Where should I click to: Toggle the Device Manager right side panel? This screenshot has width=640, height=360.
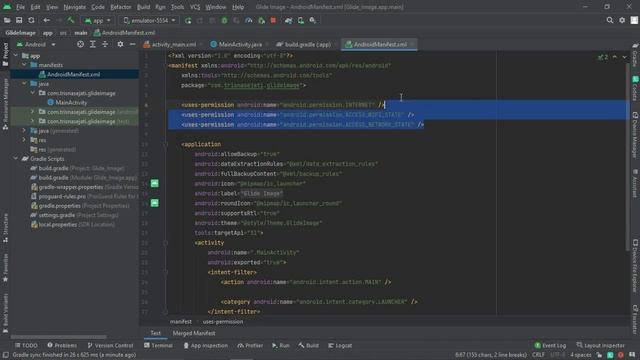pyautogui.click(x=635, y=136)
